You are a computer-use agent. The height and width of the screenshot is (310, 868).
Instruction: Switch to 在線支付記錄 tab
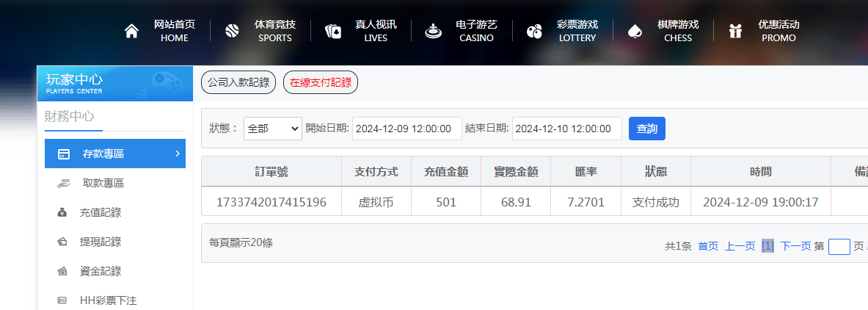320,83
